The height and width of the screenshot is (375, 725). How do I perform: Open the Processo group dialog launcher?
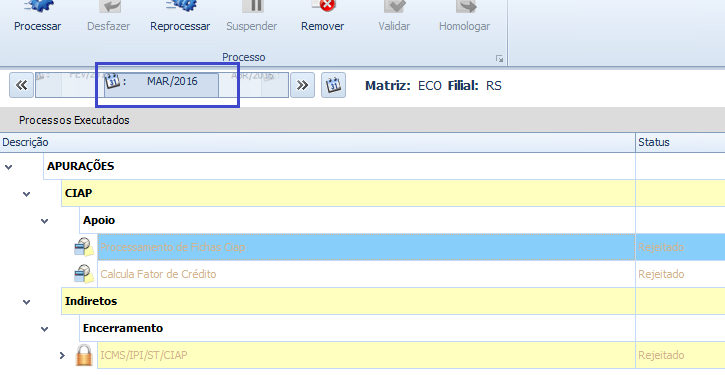point(499,59)
